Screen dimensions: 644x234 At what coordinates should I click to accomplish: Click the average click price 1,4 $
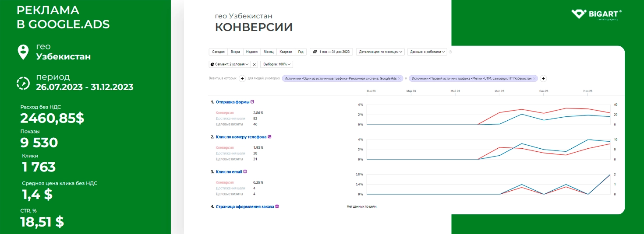(x=37, y=195)
